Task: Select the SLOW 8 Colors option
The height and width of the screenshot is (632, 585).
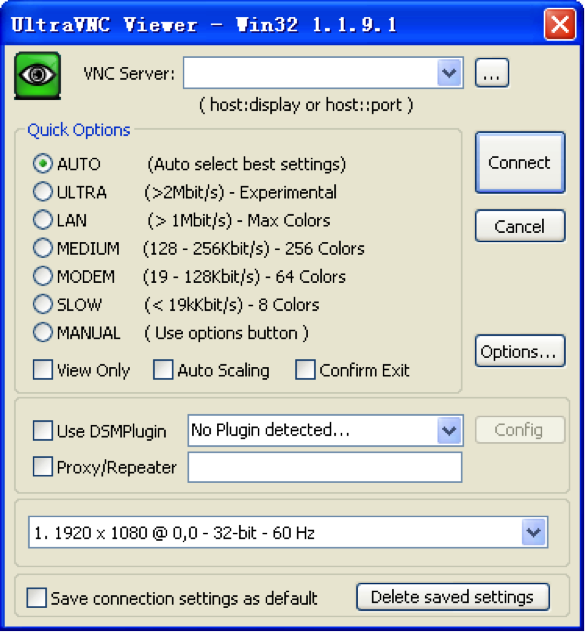Action: [43, 304]
